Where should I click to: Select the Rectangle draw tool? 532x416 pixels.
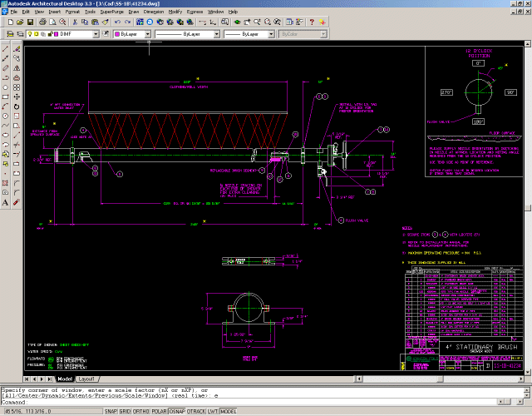[6, 97]
